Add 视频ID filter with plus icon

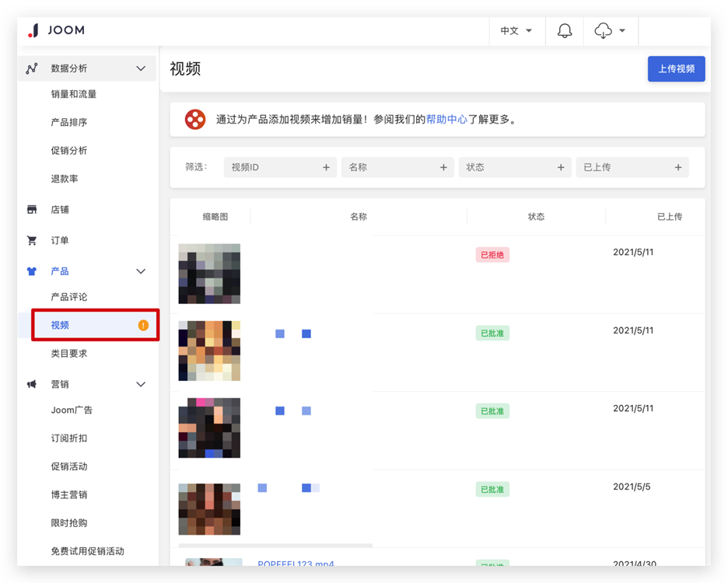coord(327,167)
